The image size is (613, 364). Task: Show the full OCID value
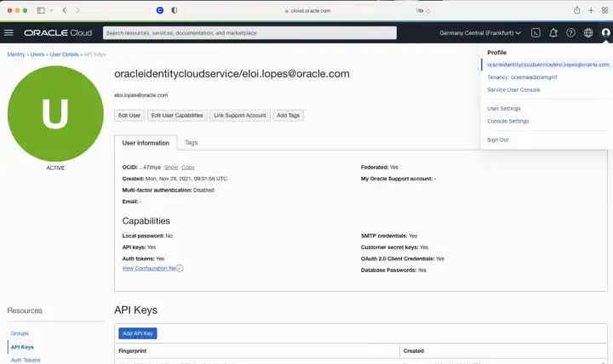click(x=171, y=168)
